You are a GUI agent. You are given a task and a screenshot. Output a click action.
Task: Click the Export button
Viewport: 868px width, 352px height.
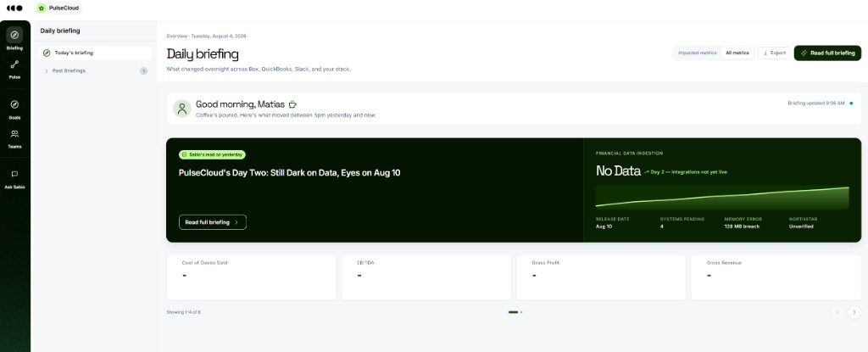click(x=774, y=53)
